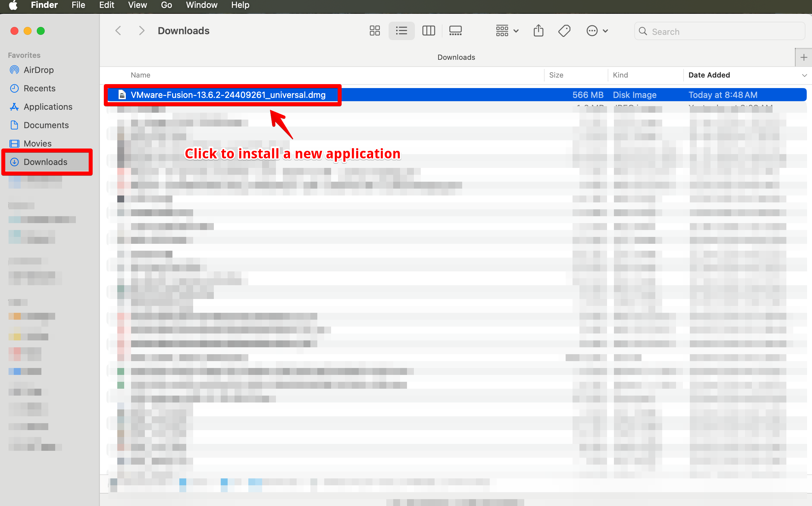Select Recents in the sidebar

tap(39, 88)
